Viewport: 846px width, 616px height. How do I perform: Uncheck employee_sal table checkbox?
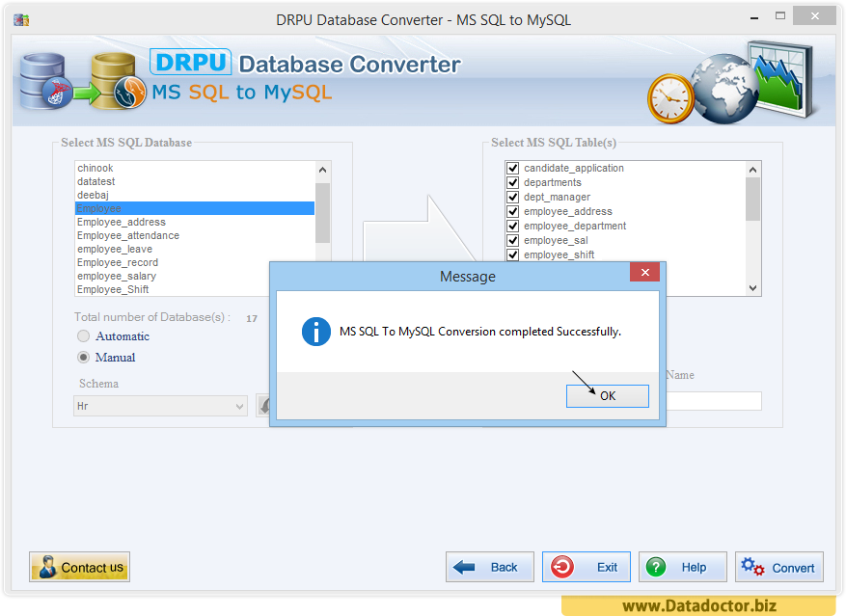(x=513, y=241)
